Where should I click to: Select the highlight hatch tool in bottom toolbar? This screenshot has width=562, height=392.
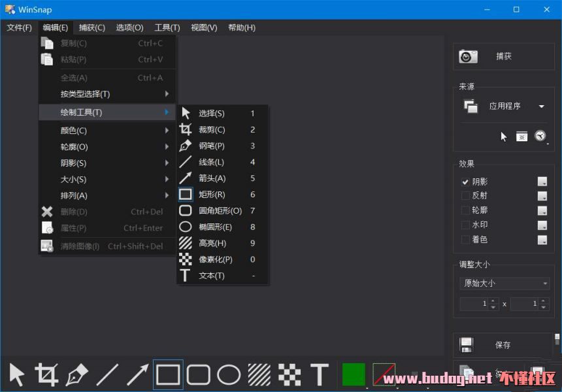[259, 375]
